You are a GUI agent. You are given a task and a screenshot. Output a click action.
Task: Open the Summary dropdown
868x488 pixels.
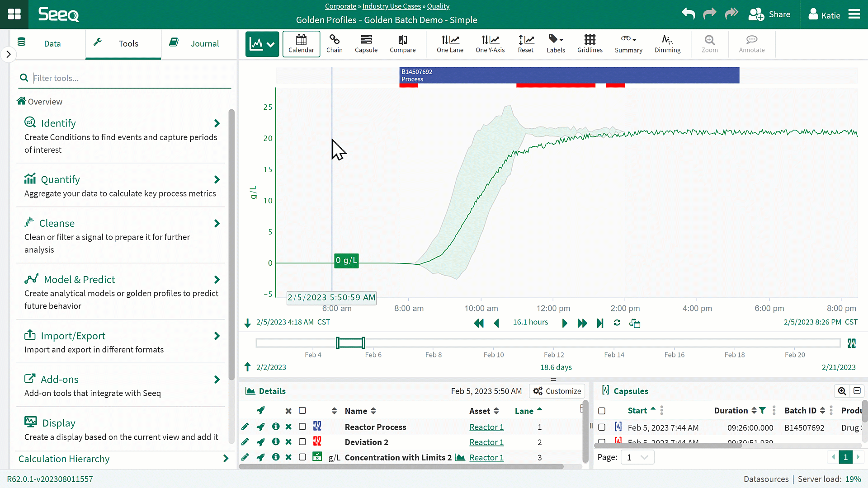(628, 44)
